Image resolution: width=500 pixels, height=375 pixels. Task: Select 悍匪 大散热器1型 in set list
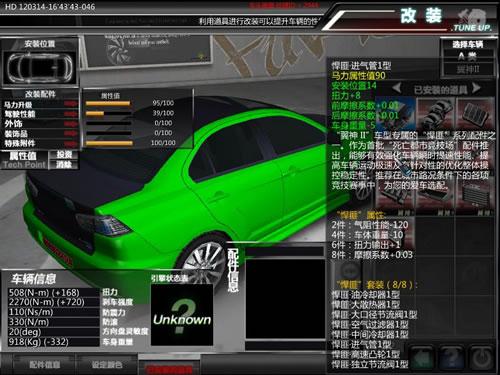(366, 305)
